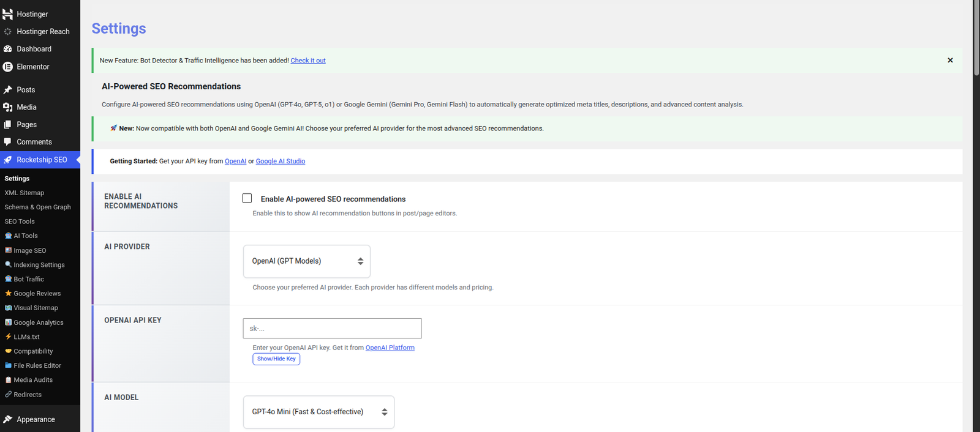Click the AI PROVIDER label
Screen dimensions: 980x432
tap(127, 247)
